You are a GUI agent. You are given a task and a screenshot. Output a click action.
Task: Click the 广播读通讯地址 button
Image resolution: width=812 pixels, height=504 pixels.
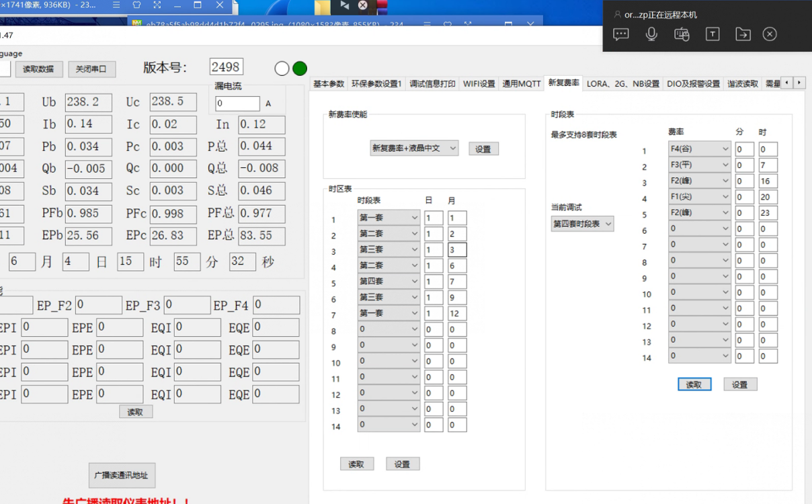click(x=122, y=475)
